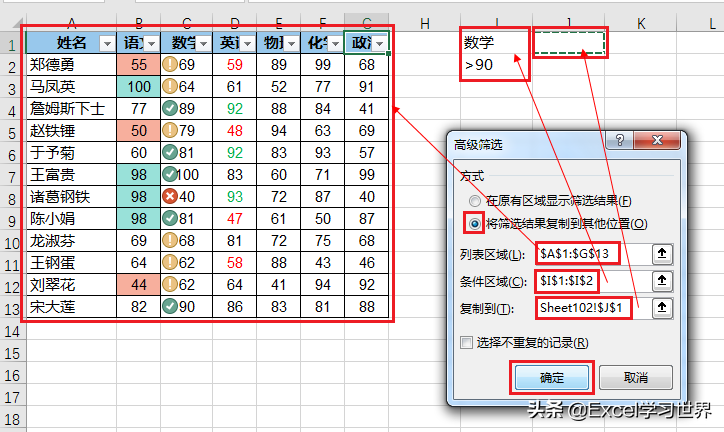724x432 pixels.
Task: Select the column H header
Action: (x=424, y=23)
